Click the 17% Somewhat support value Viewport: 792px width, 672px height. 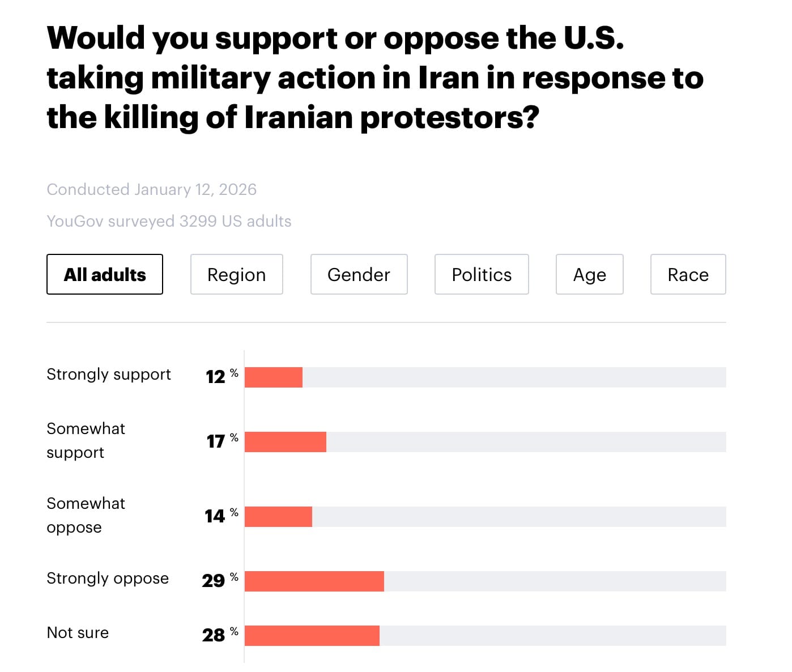tap(216, 441)
